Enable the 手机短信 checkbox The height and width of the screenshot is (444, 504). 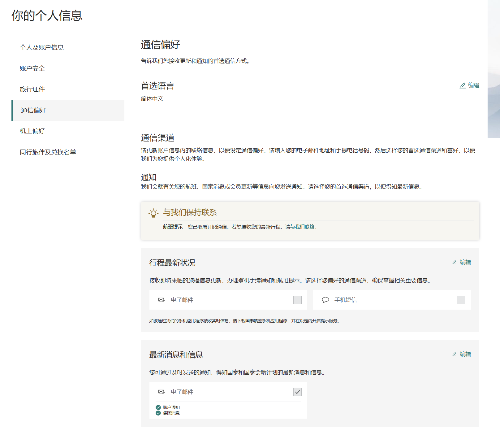[x=461, y=300]
